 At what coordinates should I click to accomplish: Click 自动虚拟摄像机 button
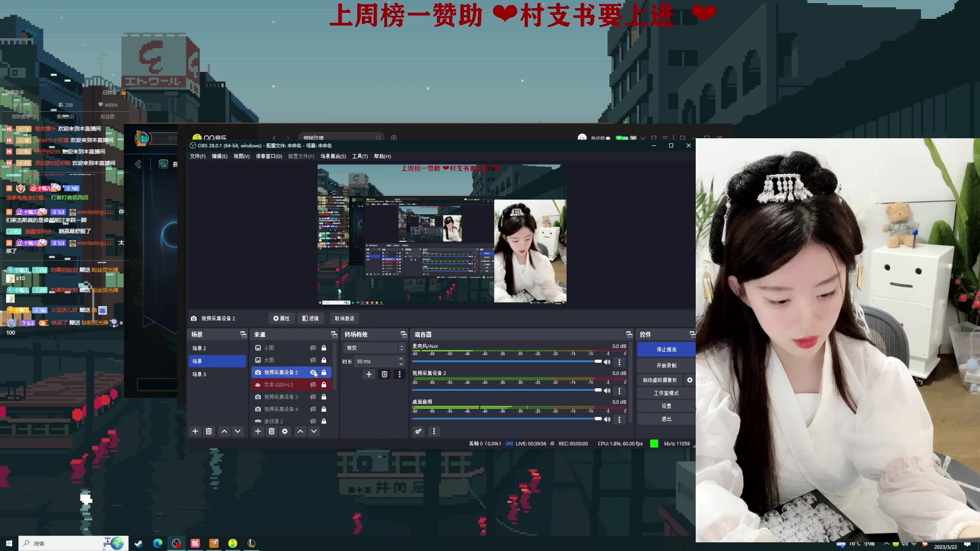click(x=659, y=380)
